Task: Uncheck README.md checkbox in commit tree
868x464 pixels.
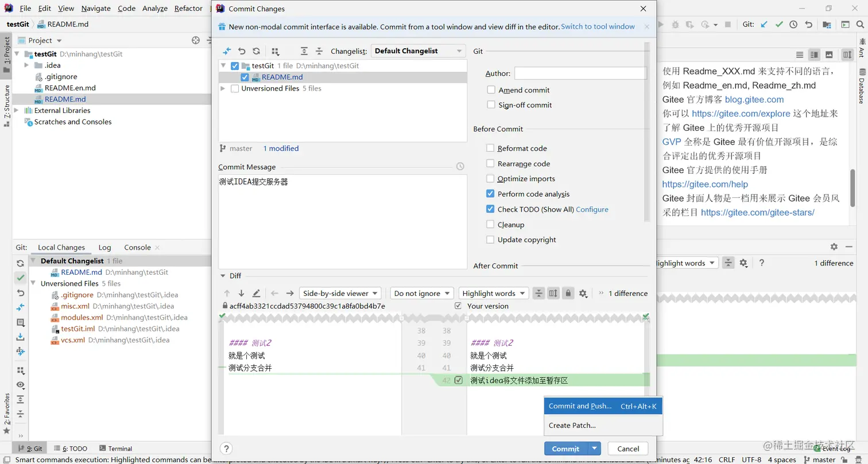Action: tap(245, 77)
